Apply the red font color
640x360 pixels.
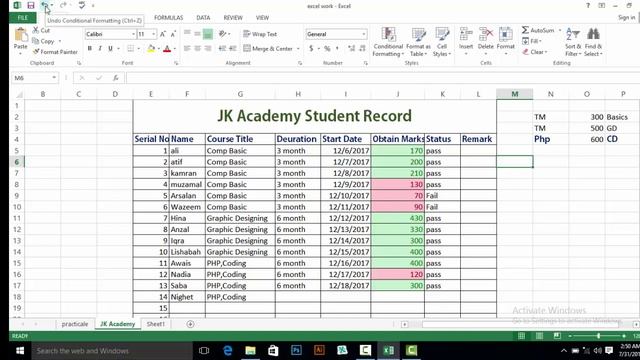coord(167,49)
